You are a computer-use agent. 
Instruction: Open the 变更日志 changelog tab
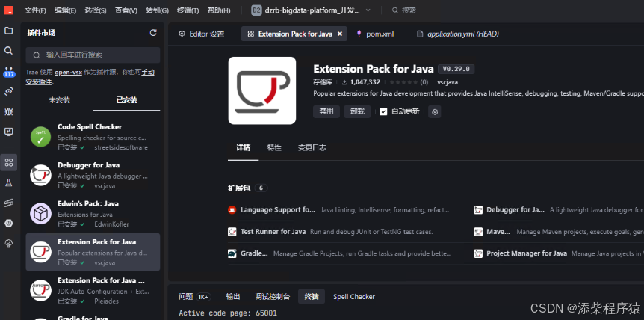(312, 148)
